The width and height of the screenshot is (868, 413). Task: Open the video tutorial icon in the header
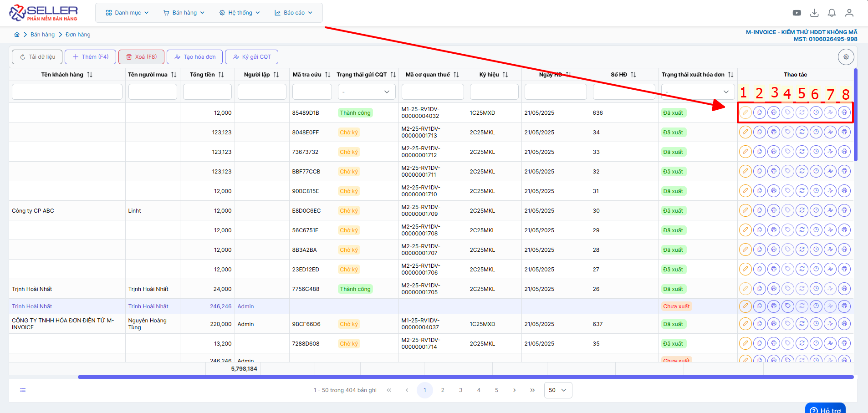(x=797, y=13)
